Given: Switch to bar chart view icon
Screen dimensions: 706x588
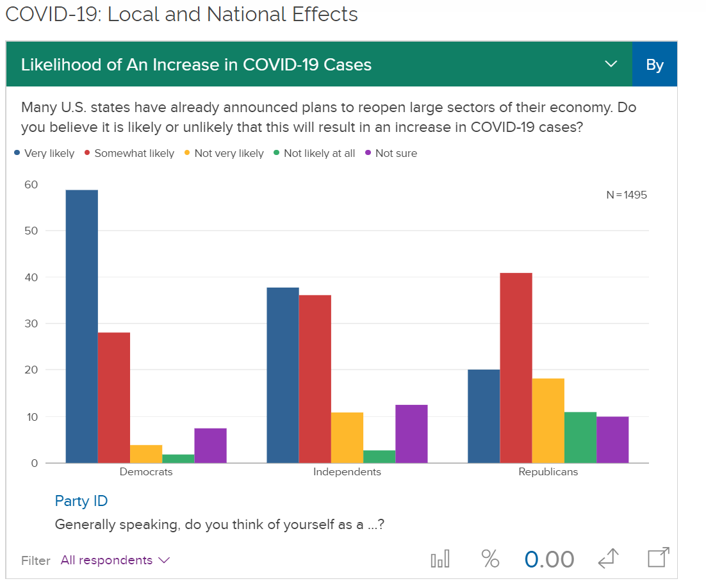Looking at the screenshot, I should (440, 559).
